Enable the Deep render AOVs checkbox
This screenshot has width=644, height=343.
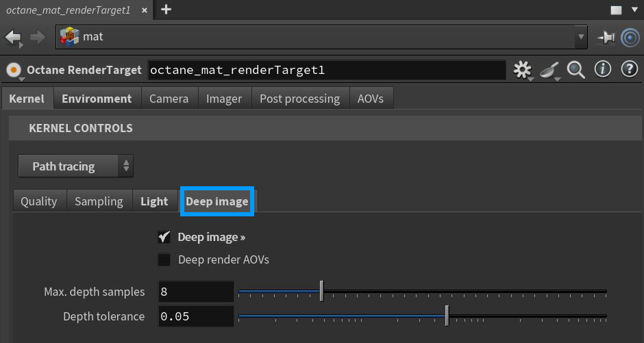point(164,260)
